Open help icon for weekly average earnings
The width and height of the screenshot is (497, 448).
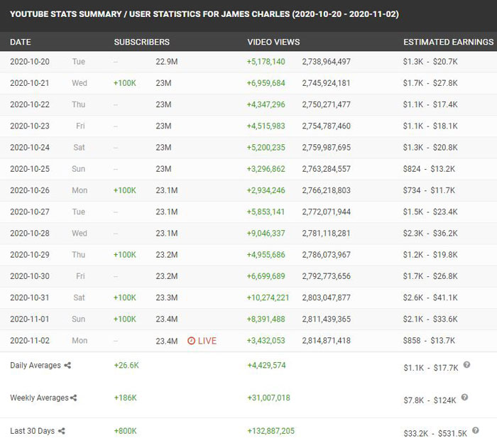(464, 398)
